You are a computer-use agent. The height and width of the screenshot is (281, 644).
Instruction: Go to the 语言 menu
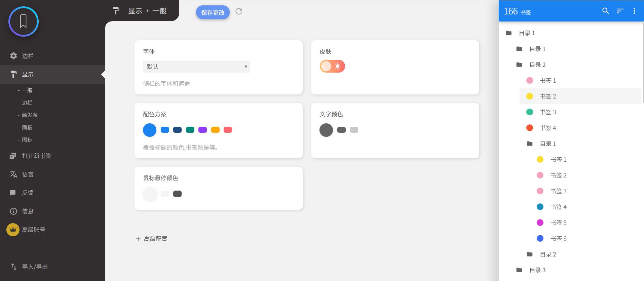(x=28, y=174)
